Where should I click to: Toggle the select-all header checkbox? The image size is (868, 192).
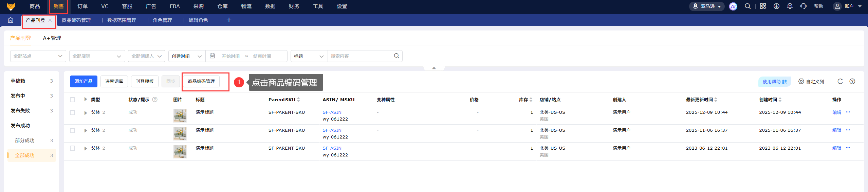(72, 100)
